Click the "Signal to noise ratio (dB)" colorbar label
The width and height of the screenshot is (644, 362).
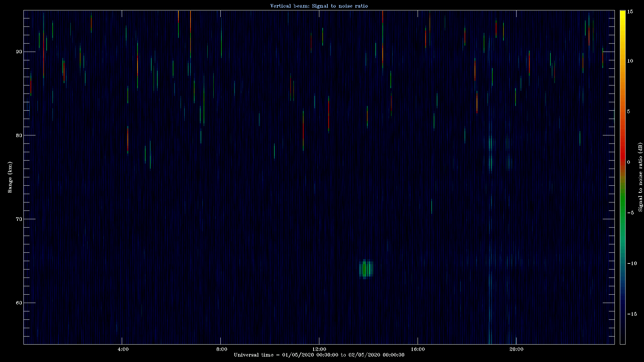pos(640,177)
